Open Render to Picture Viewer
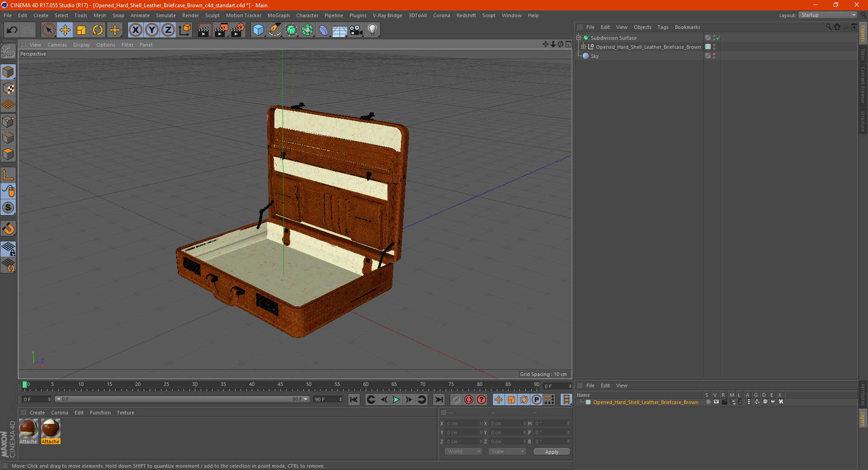Viewport: 868px width, 470px height. click(221, 30)
